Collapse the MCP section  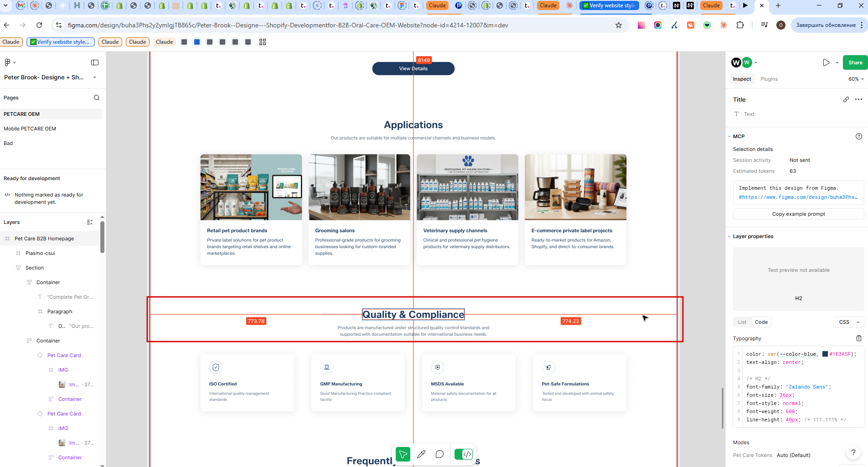(x=729, y=136)
